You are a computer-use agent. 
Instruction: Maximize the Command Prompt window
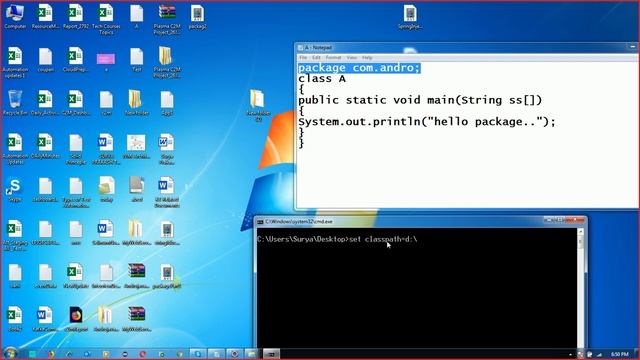(561, 220)
